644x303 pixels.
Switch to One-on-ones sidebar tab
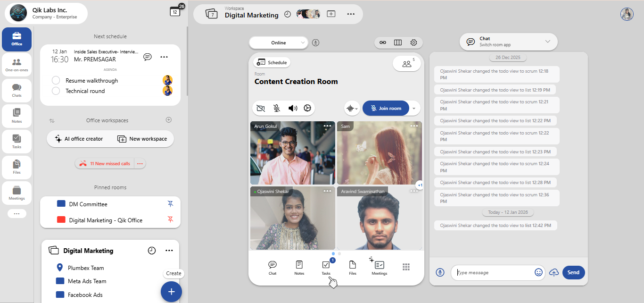[17, 65]
